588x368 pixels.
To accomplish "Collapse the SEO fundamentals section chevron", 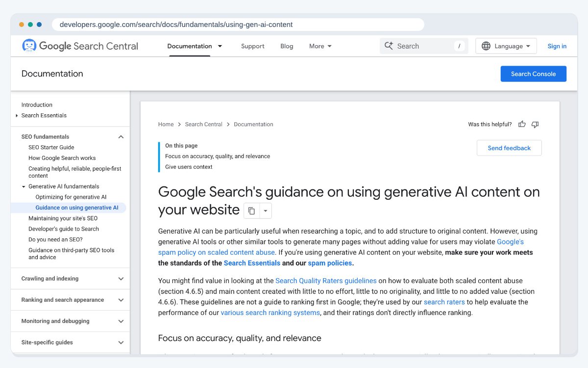I will pyautogui.click(x=121, y=137).
